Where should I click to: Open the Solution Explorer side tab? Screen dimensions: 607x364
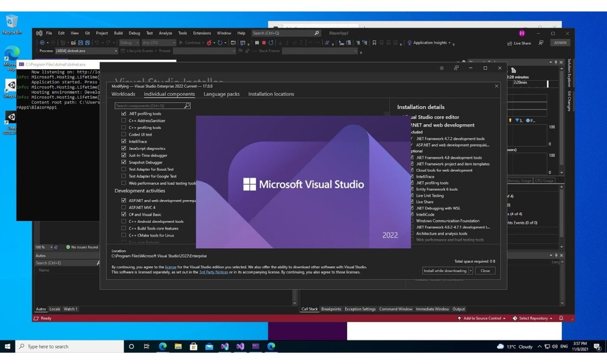coord(569,73)
